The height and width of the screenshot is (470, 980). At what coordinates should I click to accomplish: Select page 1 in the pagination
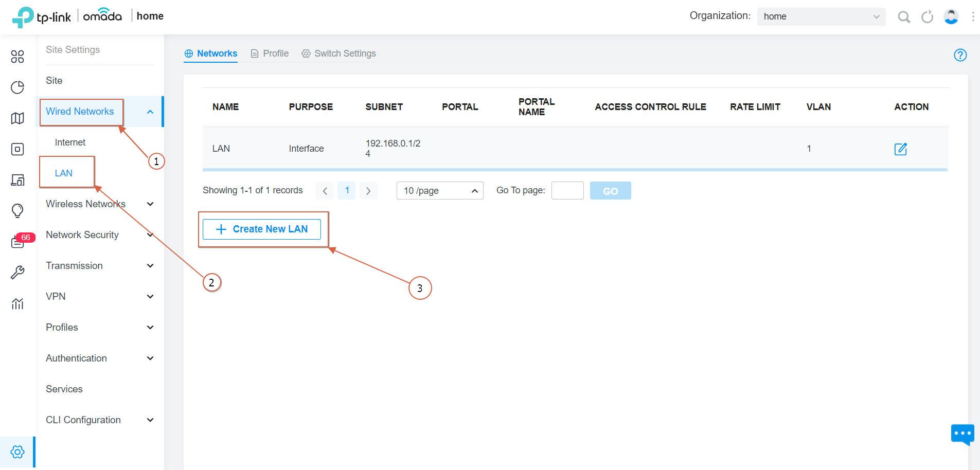[347, 191]
